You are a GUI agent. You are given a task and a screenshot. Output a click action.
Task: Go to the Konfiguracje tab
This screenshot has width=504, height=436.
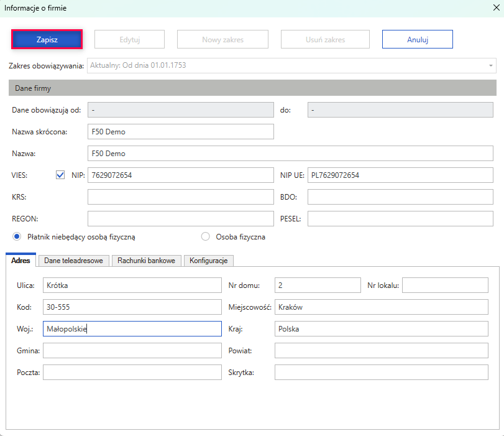(208, 261)
